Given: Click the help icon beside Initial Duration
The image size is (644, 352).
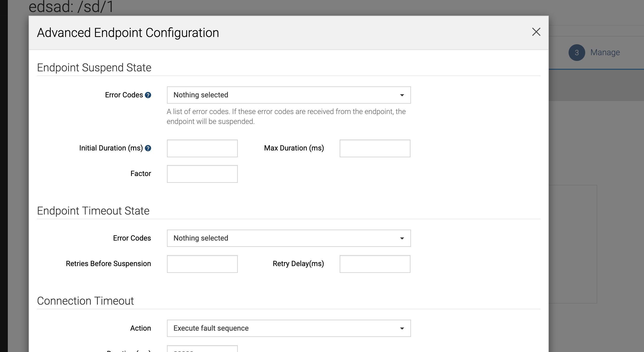Looking at the screenshot, I should click(x=148, y=148).
